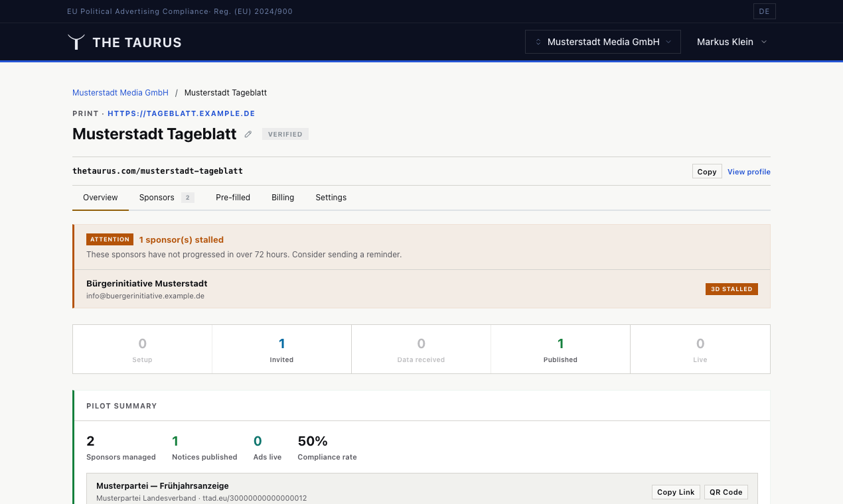The image size is (843, 504).
Task: Open the Markus Klein user menu
Action: [731, 42]
